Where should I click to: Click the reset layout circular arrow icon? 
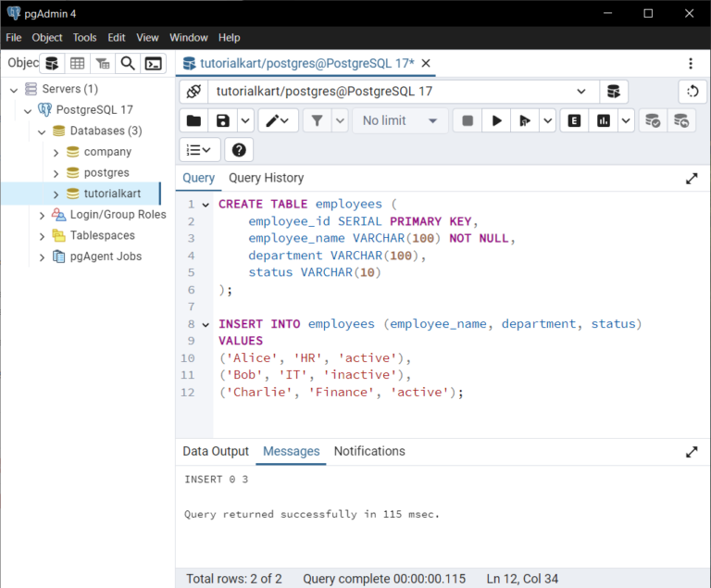(x=692, y=92)
